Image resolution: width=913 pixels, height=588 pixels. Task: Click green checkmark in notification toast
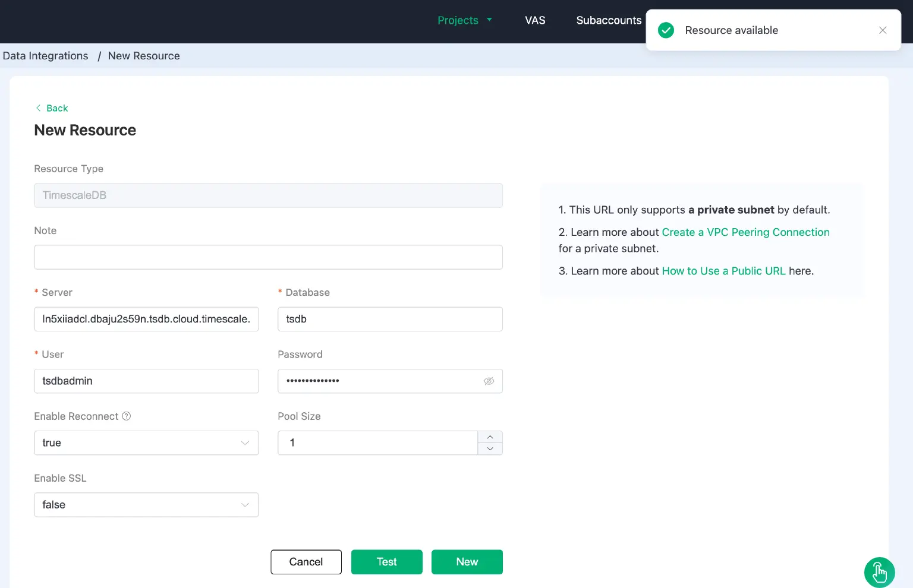(x=666, y=30)
